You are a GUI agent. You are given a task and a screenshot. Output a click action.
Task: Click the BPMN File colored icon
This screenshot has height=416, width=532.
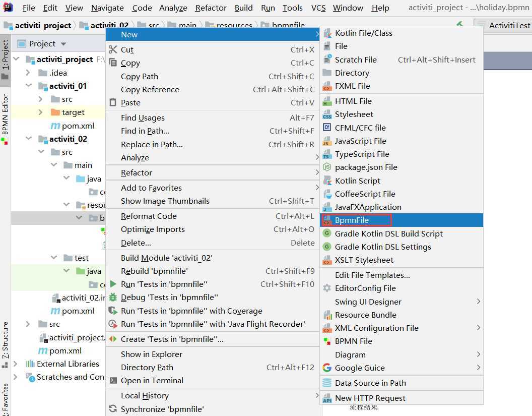(x=327, y=341)
